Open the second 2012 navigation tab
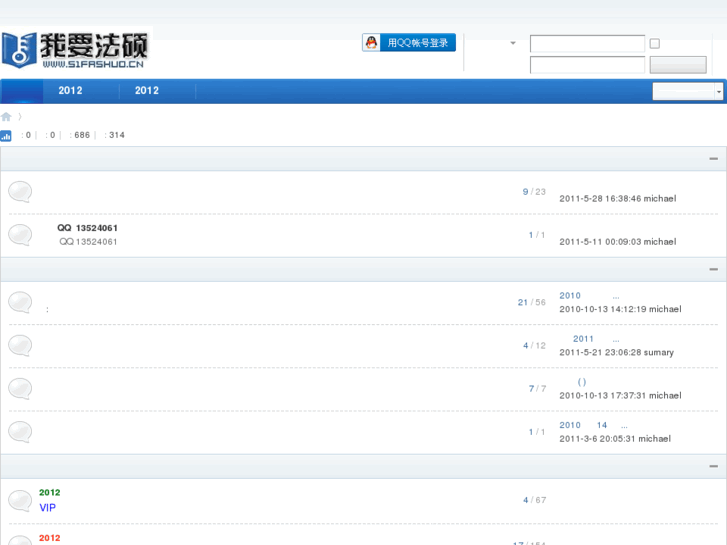Image resolution: width=727 pixels, height=545 pixels. point(147,91)
